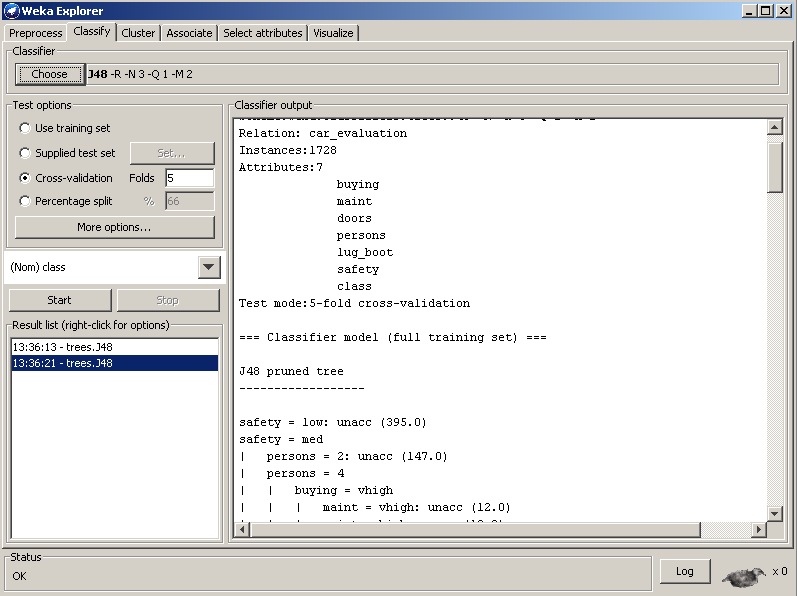This screenshot has width=797, height=596.
Task: Click the 'Relation: car_evaluation' output line
Action: pos(323,133)
